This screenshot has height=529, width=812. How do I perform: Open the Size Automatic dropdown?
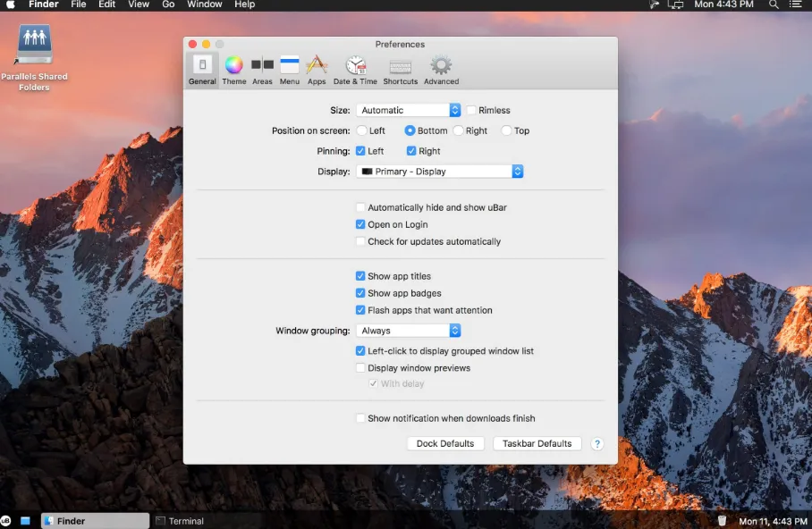(408, 110)
